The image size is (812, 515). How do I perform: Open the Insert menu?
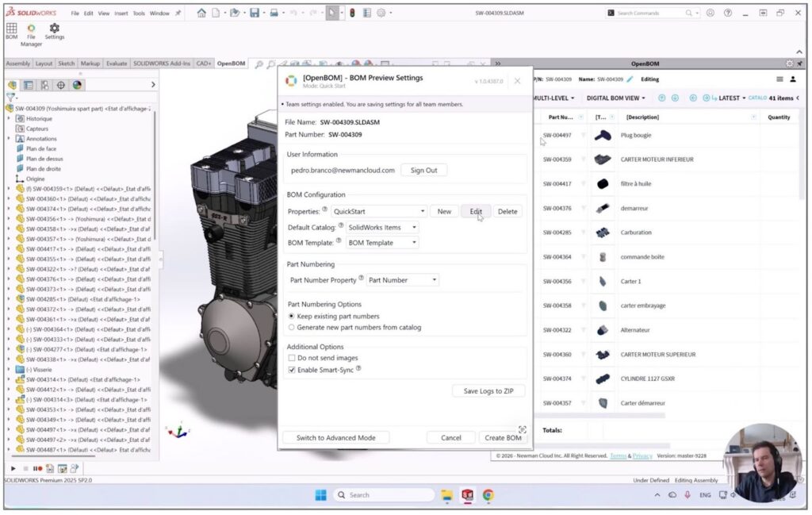tap(121, 13)
